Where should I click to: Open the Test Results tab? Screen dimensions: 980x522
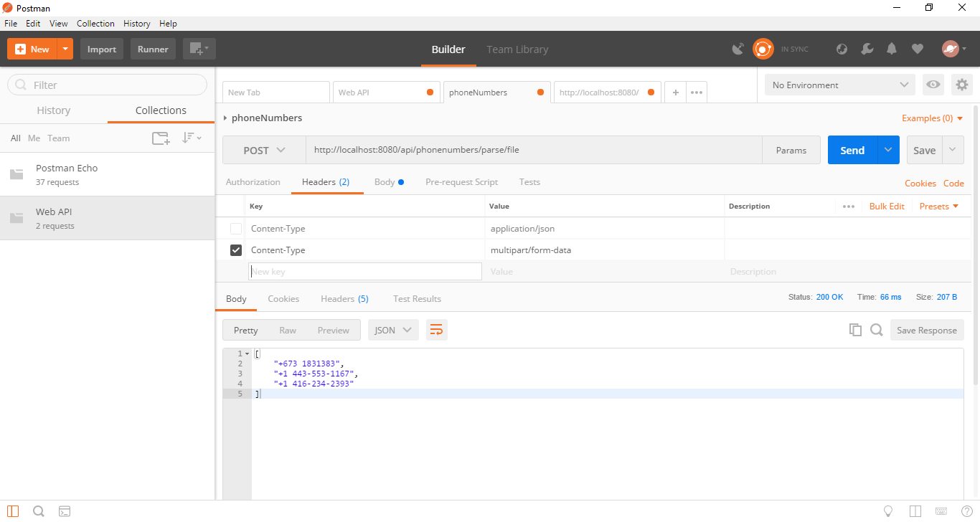pos(417,299)
